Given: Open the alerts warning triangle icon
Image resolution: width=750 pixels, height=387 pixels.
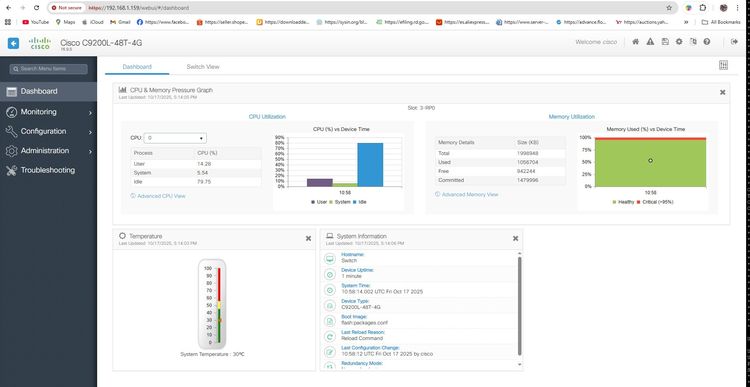Looking at the screenshot, I should [650, 42].
